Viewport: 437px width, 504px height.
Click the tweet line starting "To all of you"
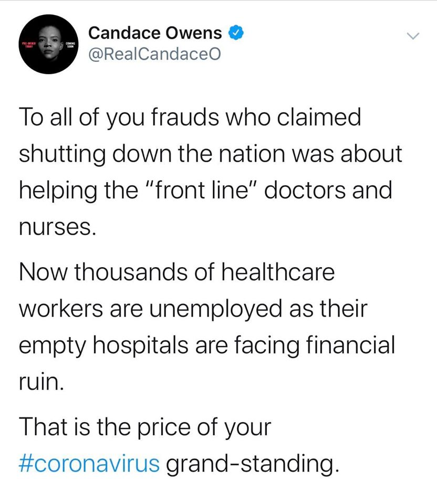[x=190, y=118]
